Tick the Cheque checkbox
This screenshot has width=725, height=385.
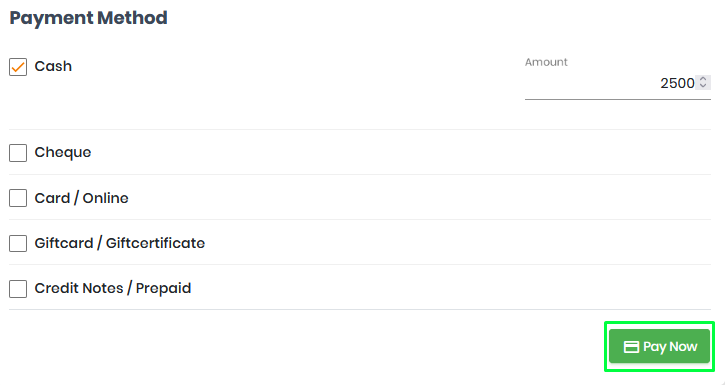[18, 153]
